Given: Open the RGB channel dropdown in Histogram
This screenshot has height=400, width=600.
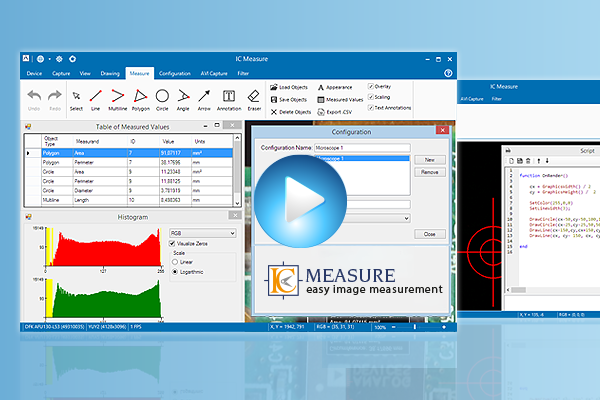Looking at the screenshot, I should coord(233,232).
